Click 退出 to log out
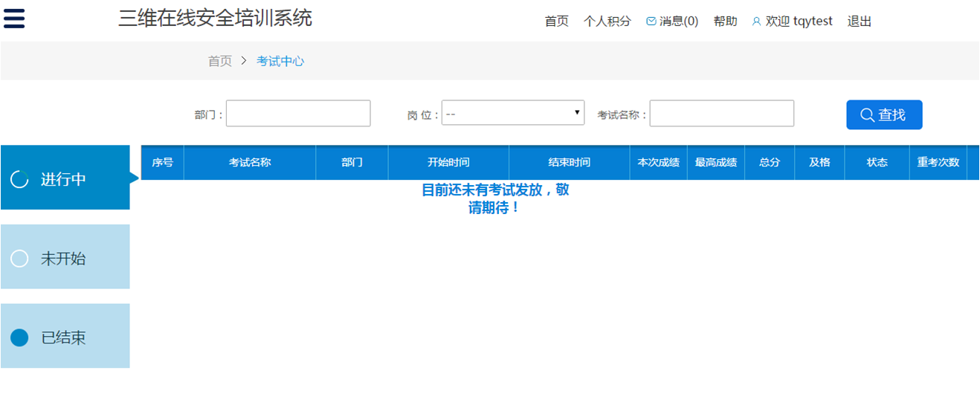 point(859,22)
